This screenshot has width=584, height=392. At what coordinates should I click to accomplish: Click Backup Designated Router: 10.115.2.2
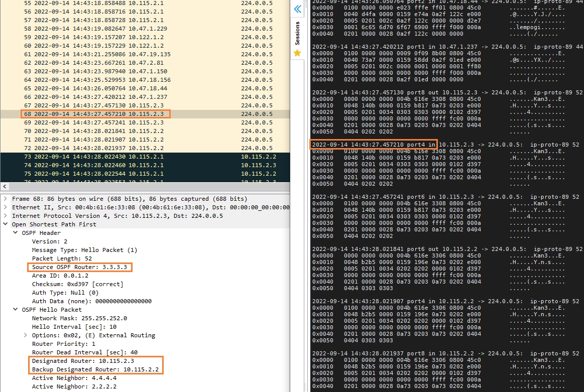tap(95, 369)
